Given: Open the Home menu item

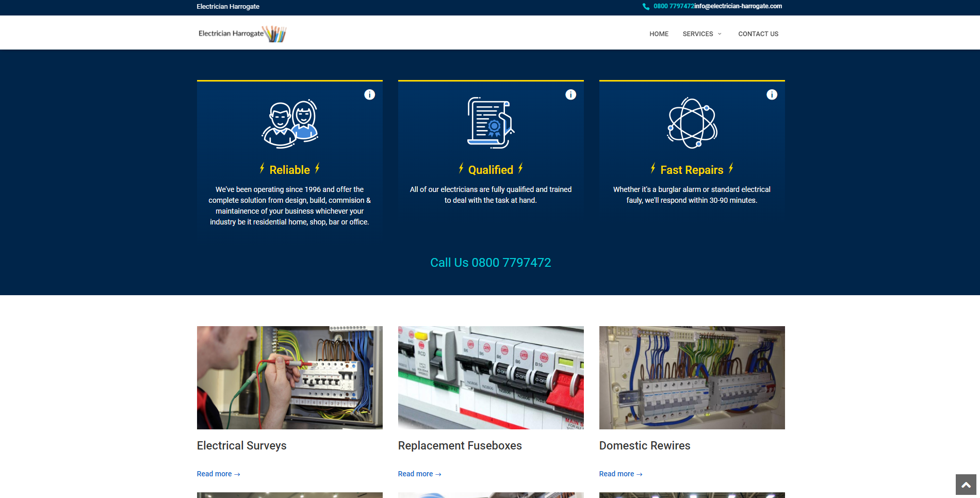Looking at the screenshot, I should coord(659,34).
